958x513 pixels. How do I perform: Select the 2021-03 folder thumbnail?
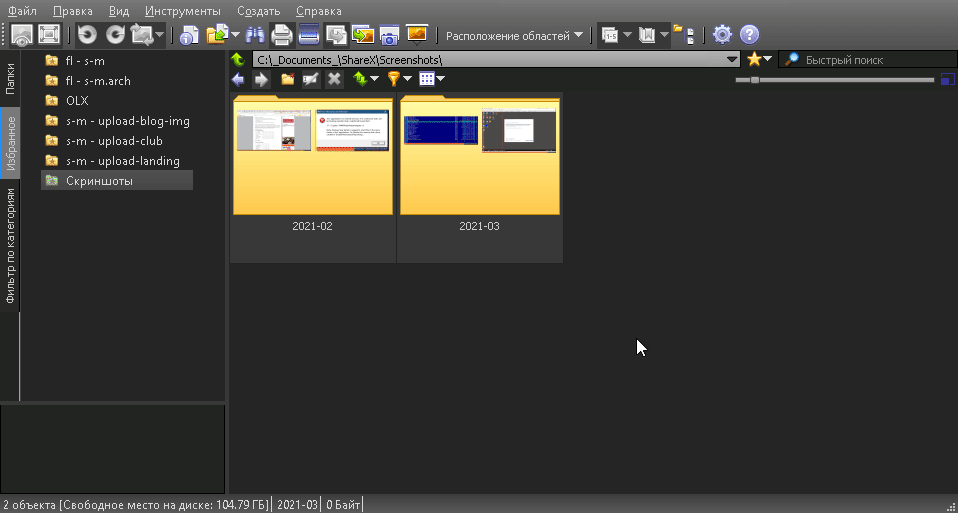pos(480,177)
